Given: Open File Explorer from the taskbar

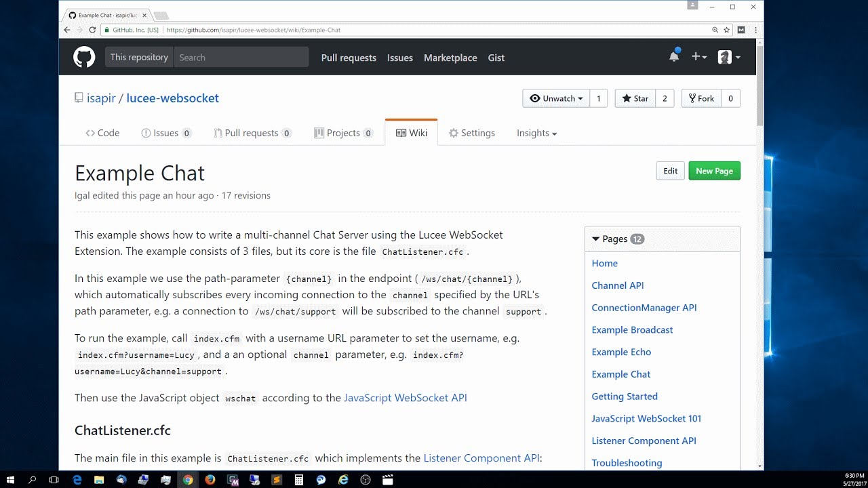Looking at the screenshot, I should tap(99, 480).
